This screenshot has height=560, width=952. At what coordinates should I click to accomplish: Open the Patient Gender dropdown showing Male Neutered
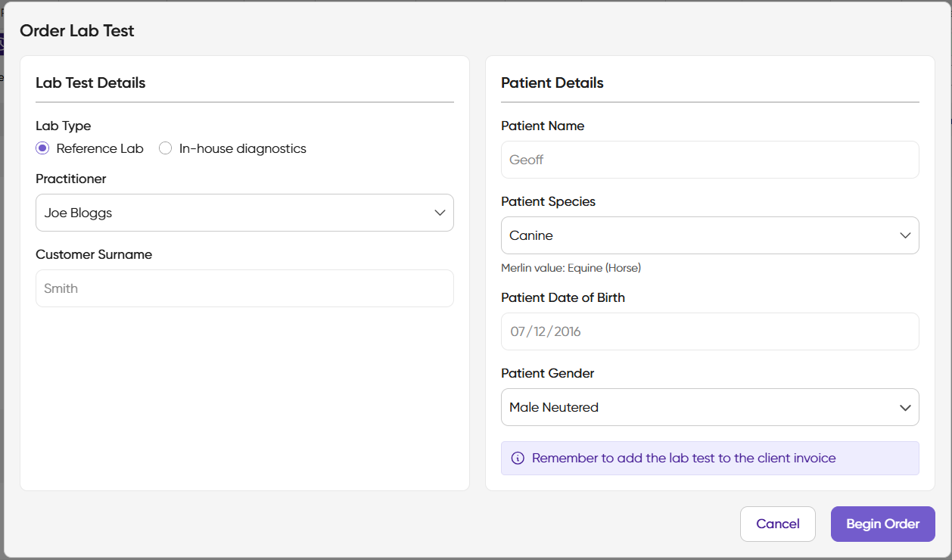click(709, 407)
